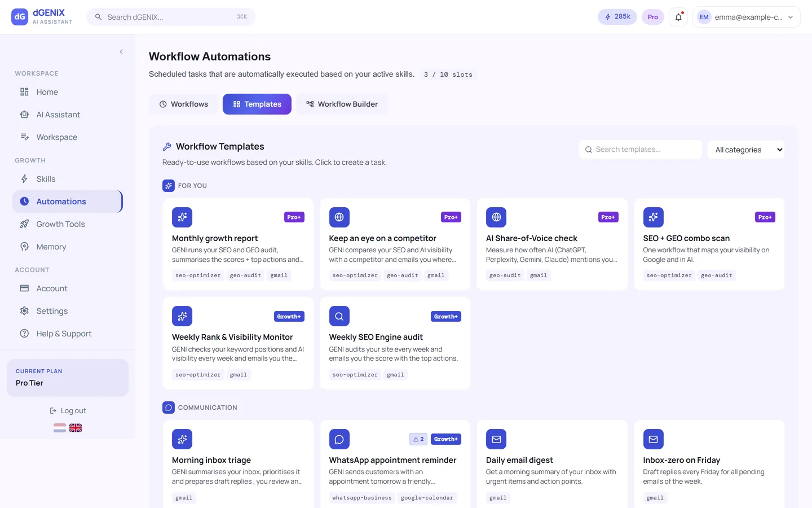Click the Keep an eye on a competitor globe icon
Image resolution: width=812 pixels, height=508 pixels.
pos(339,217)
